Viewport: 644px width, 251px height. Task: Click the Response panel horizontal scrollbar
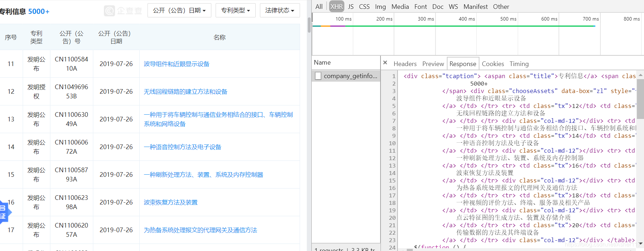tap(410, 250)
